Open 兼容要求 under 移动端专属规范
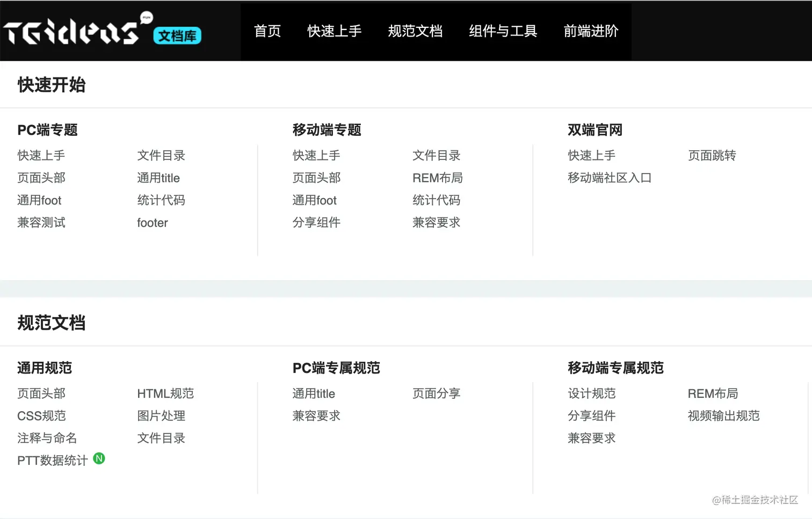This screenshot has height=519, width=812. [x=592, y=438]
